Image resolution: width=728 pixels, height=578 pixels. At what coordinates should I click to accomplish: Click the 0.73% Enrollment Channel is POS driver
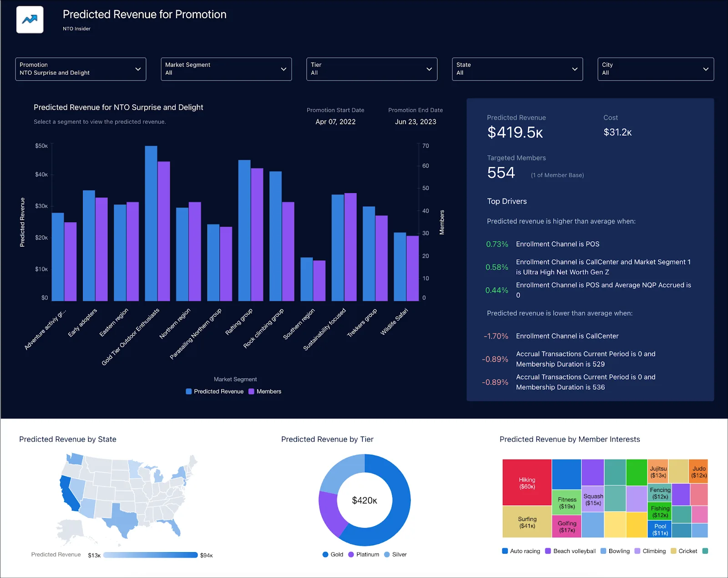coord(543,244)
